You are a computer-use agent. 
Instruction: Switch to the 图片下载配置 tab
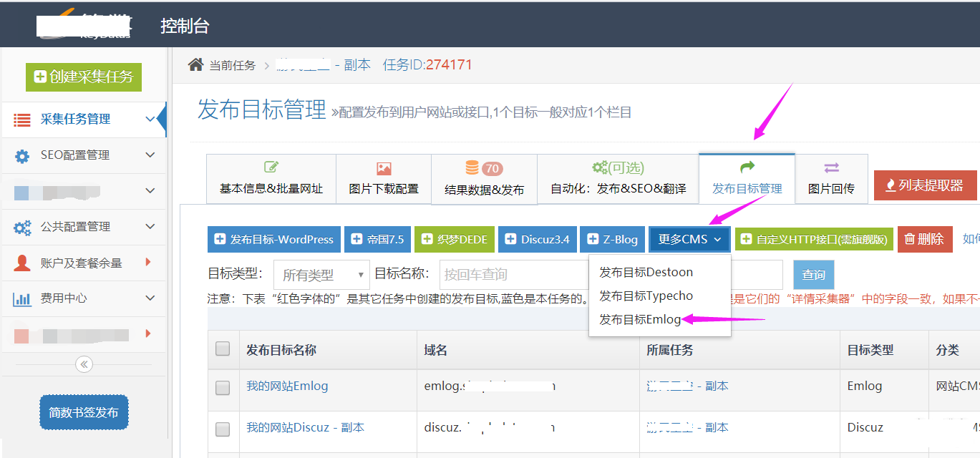coord(383,180)
